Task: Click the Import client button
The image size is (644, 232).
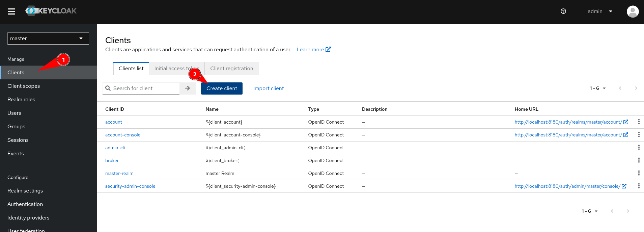Action: coord(269,88)
